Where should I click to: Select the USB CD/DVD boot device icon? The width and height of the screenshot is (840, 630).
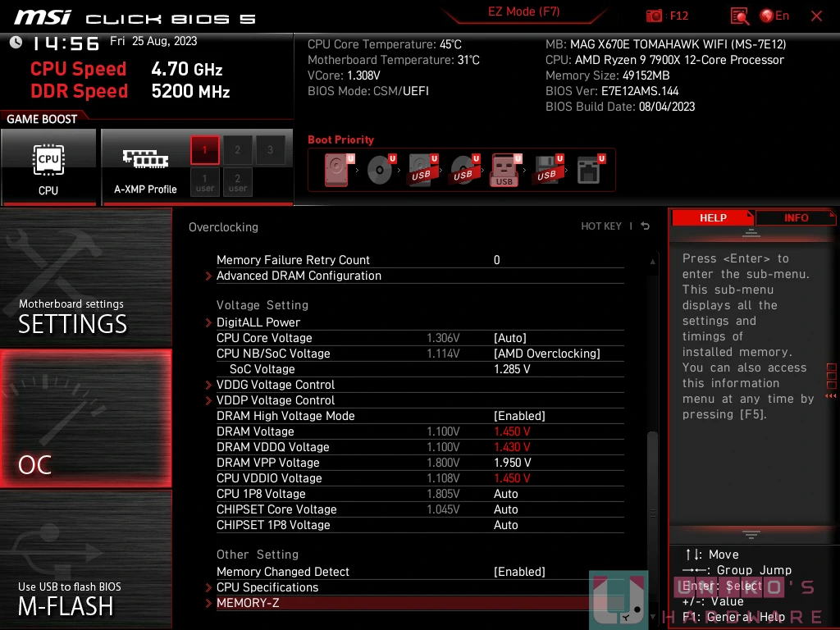(x=464, y=170)
